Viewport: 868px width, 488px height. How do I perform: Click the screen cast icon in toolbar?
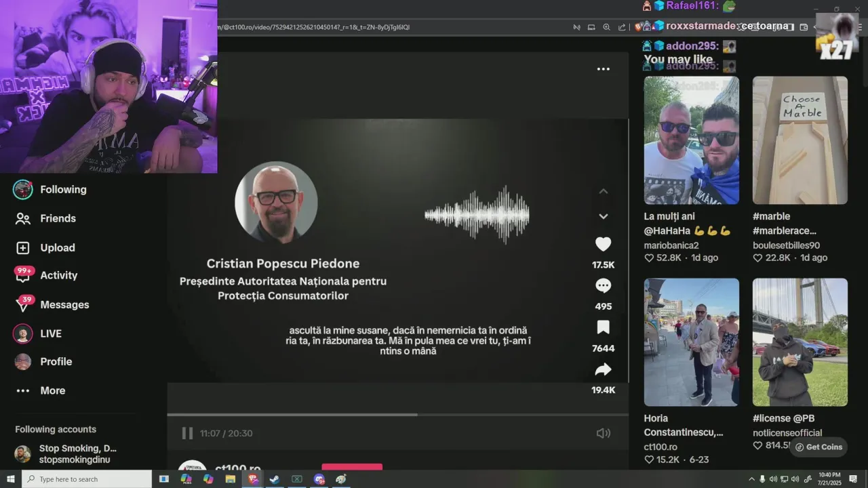(591, 27)
